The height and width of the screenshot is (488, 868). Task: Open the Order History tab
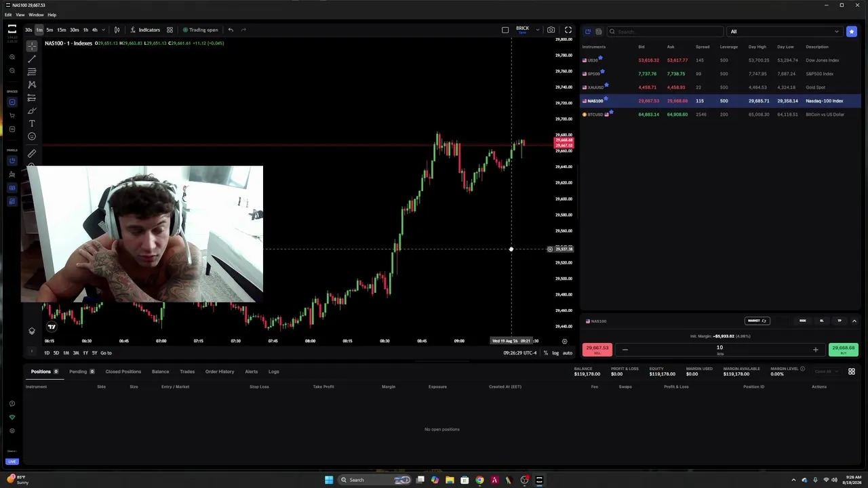tap(220, 371)
